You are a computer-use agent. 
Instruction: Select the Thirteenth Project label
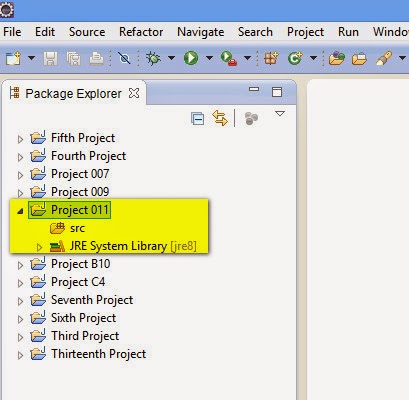tap(99, 354)
